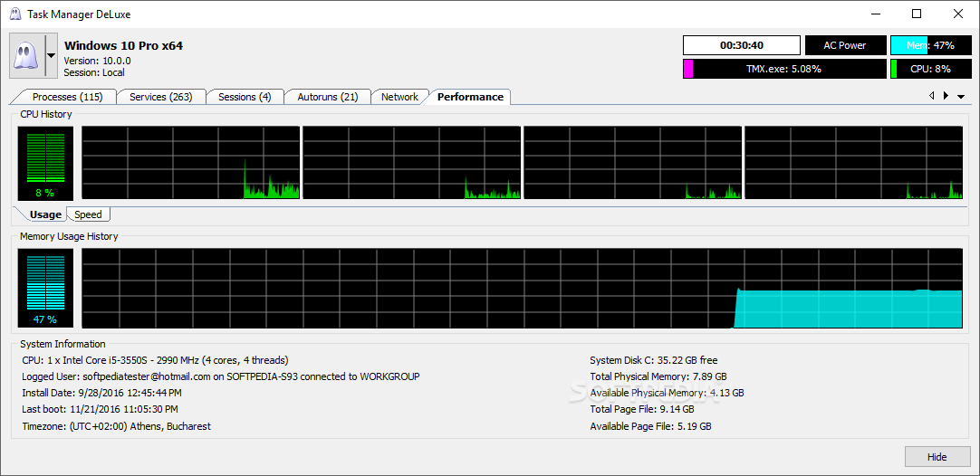This screenshot has height=476, width=980.
Task: Click Total Physical Memory: 7.89 GB
Action: (658, 376)
